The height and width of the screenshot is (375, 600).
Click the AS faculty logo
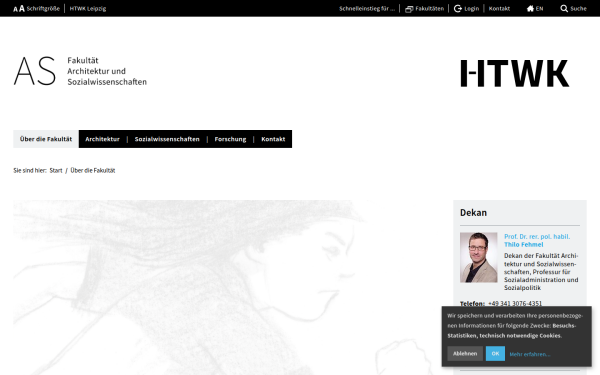35,71
